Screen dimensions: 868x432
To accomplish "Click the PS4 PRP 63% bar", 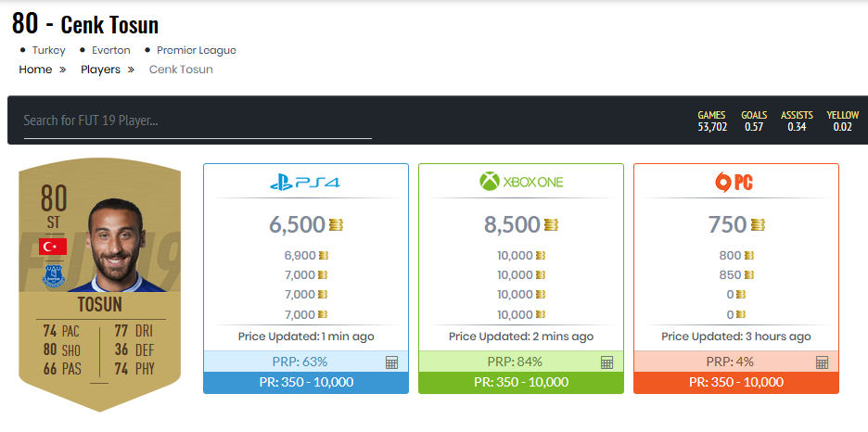I will click(299, 362).
